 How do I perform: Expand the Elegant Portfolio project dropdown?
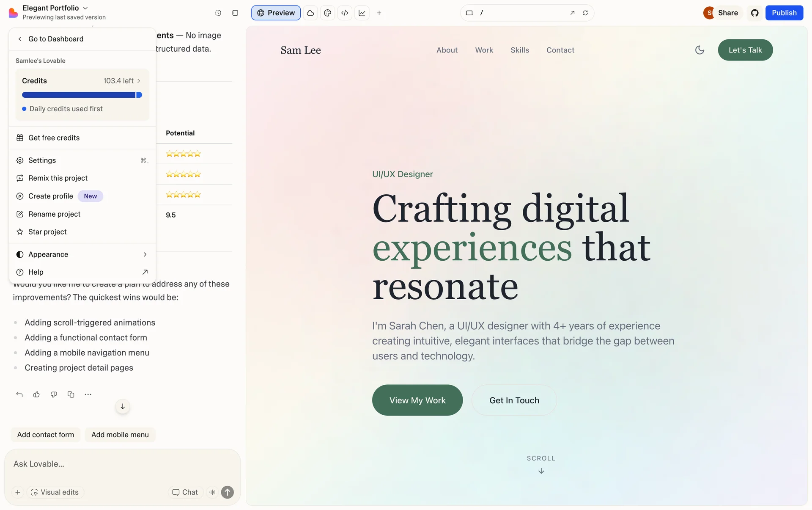(85, 8)
